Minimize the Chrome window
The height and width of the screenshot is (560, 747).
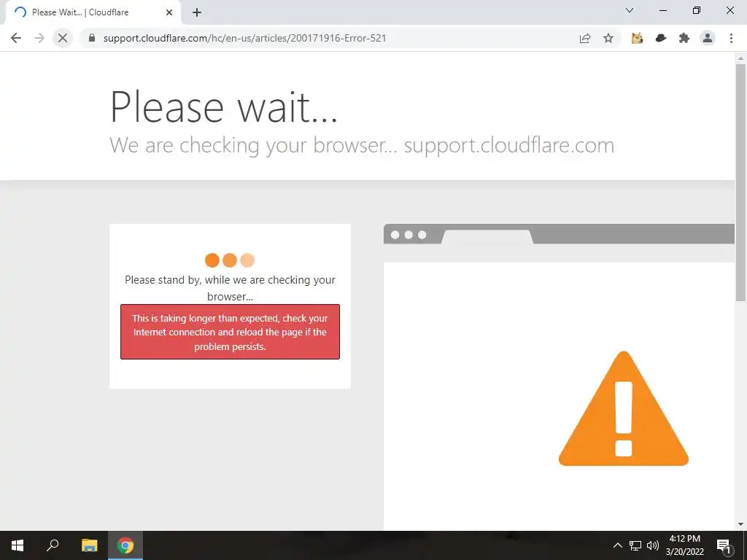pos(662,10)
